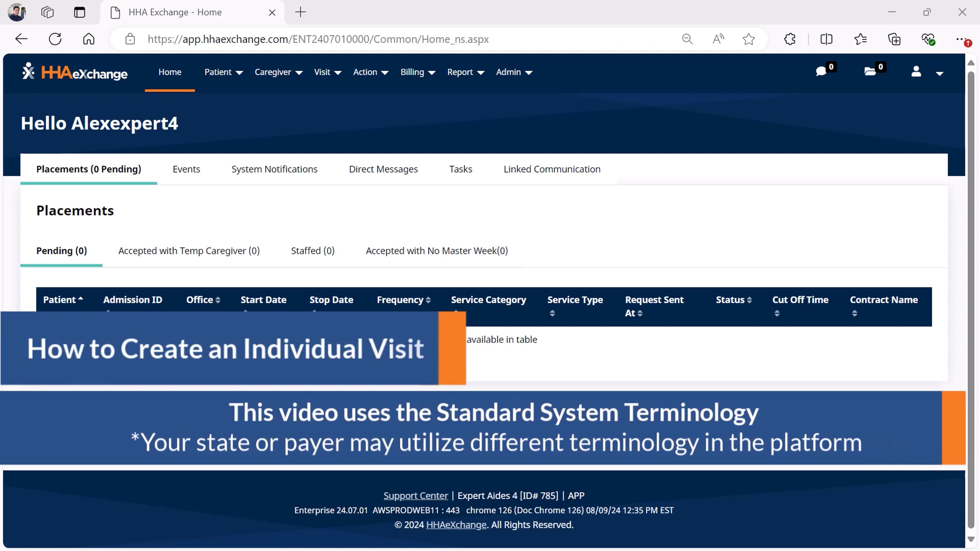Screen dimensions: 980x551
Task: Click browser extensions puzzle icon
Action: (790, 39)
